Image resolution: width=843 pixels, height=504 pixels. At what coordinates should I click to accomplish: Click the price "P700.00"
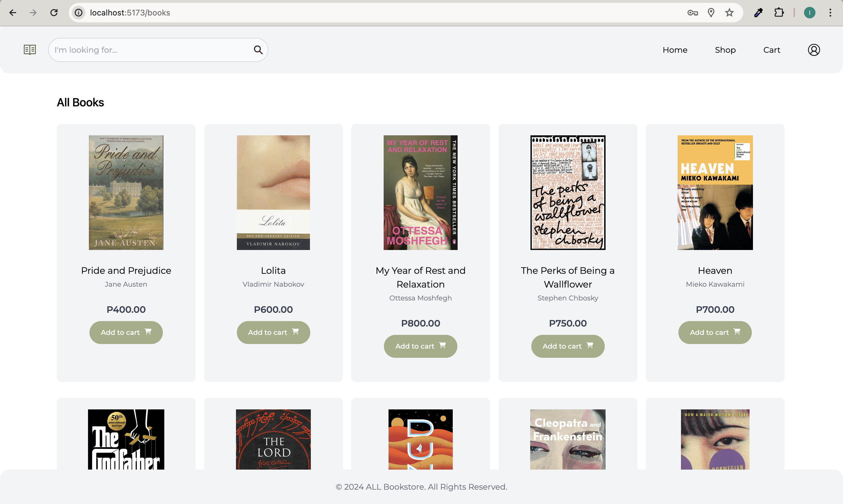pyautogui.click(x=715, y=310)
